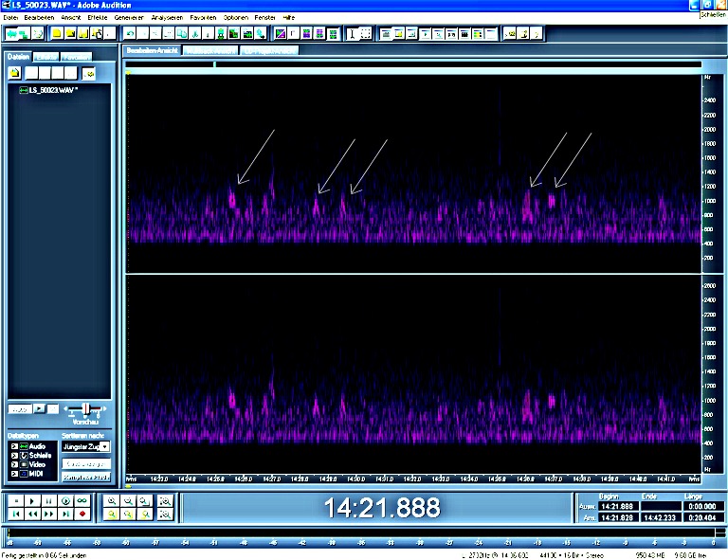Viewport: 728px width, 560px height.
Task: Select the CD-Projekt-Ansicht tab
Action: (270, 50)
